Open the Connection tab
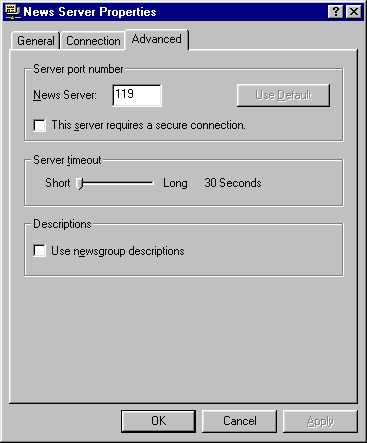The height and width of the screenshot is (443, 367). pyautogui.click(x=93, y=41)
